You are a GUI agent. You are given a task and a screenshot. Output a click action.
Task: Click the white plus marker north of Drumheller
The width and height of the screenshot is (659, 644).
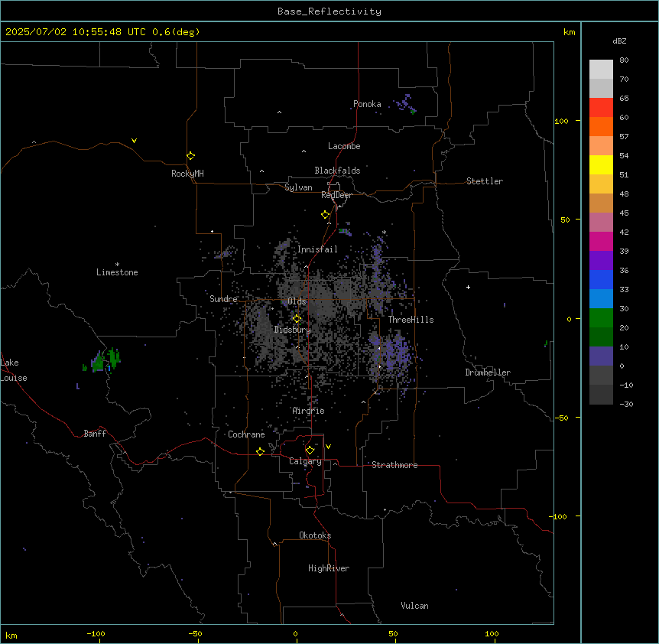[x=468, y=287]
